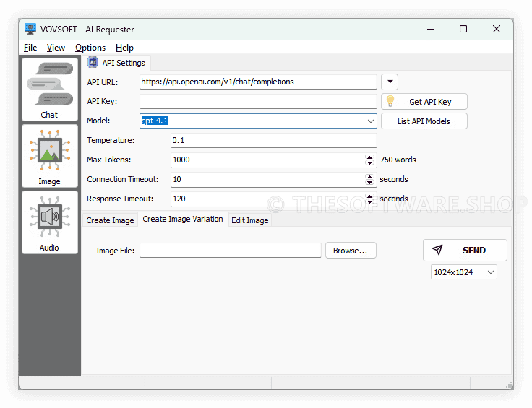Decrease Response Timeout with down arrow
This screenshot has height=408, width=532.
coord(369,201)
